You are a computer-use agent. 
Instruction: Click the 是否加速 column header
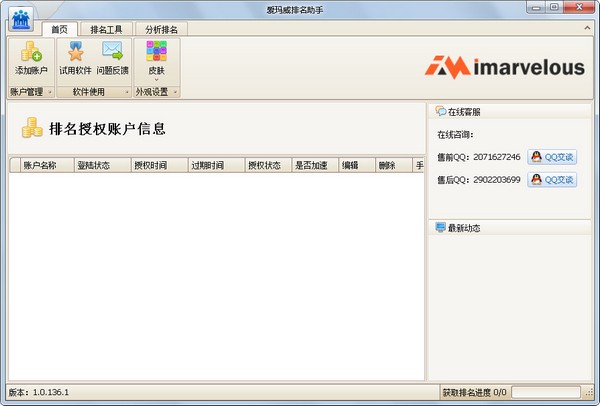[x=315, y=165]
